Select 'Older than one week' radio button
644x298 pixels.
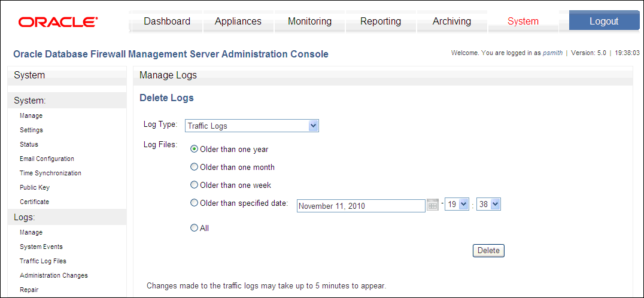[x=195, y=185]
